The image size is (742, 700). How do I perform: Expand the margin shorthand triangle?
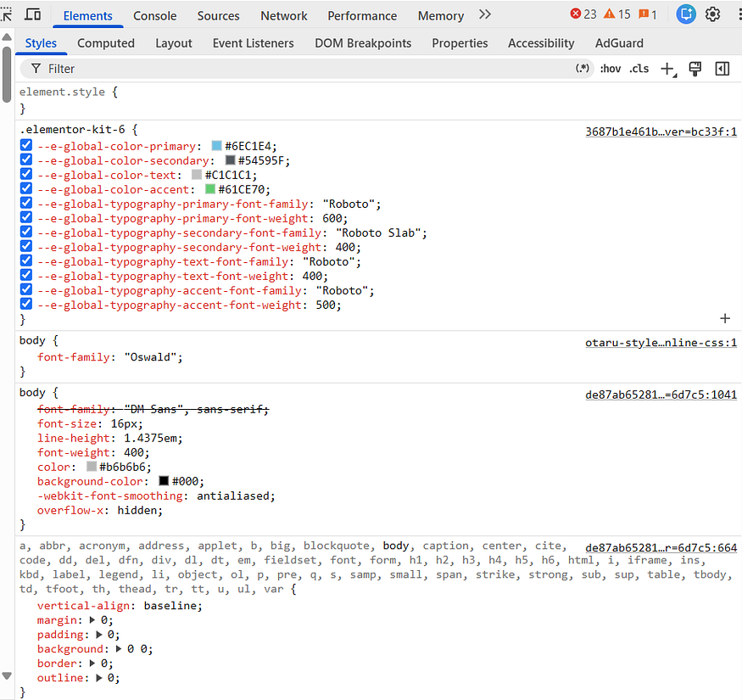point(92,620)
